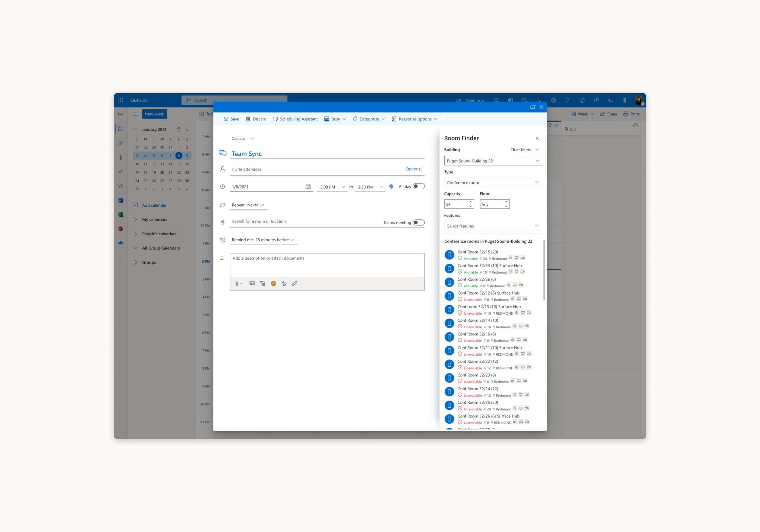Open the account profile picture
Screen dimensions: 760x532
(x=639, y=100)
